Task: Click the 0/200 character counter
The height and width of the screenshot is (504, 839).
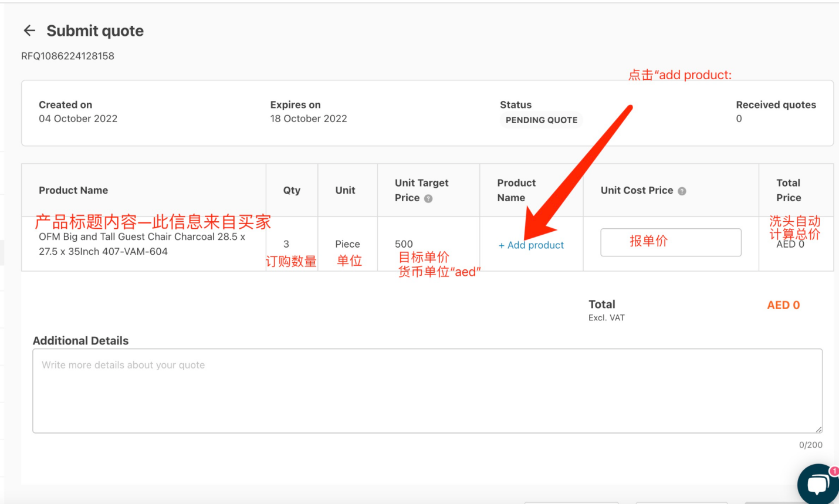Action: pyautogui.click(x=810, y=445)
